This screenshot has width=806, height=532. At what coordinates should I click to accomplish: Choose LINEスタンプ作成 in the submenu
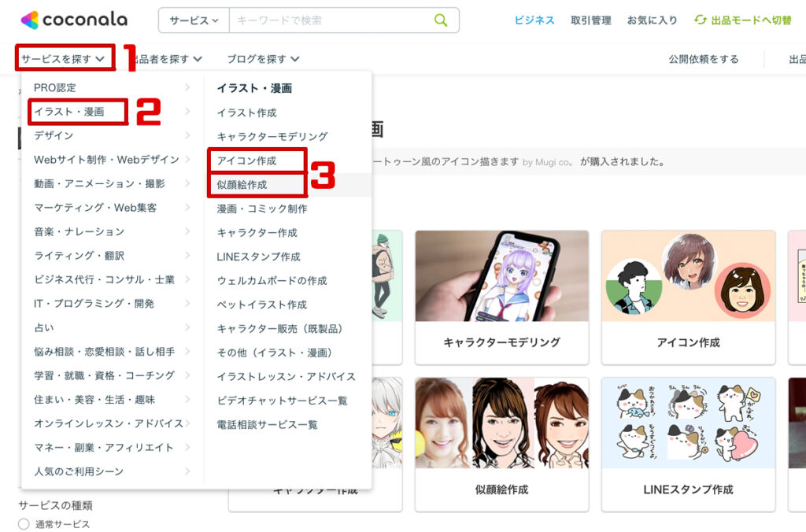(x=258, y=257)
